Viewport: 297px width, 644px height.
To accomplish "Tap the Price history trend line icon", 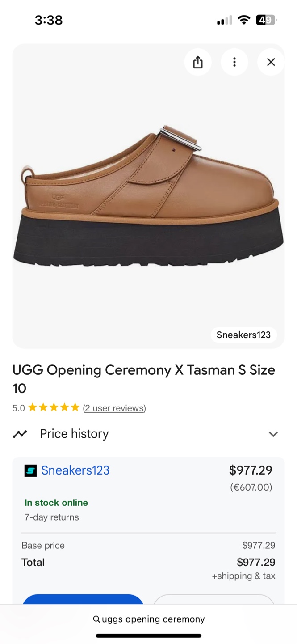I will coord(20,434).
